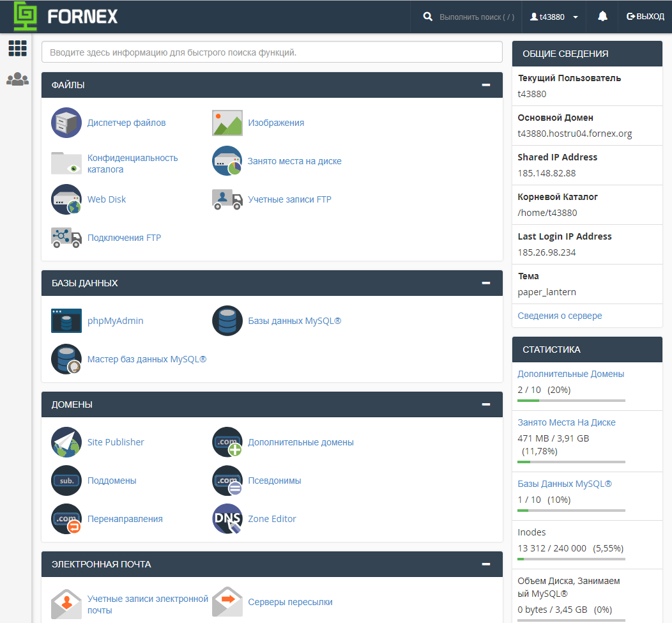Click the Site Publisher paper plane icon
The width and height of the screenshot is (672, 623).
[x=66, y=442]
